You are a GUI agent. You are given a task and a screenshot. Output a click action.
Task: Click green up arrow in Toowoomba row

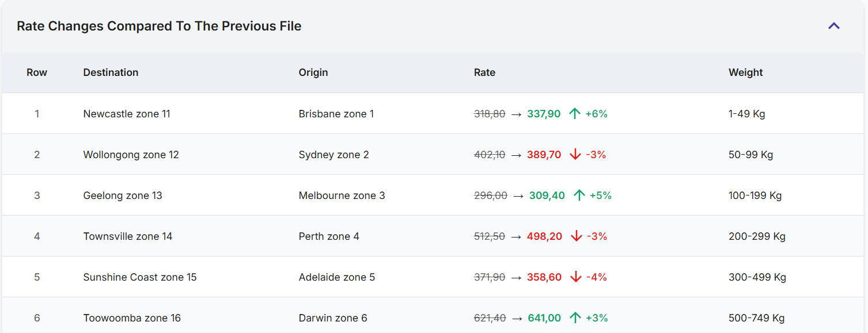(575, 318)
